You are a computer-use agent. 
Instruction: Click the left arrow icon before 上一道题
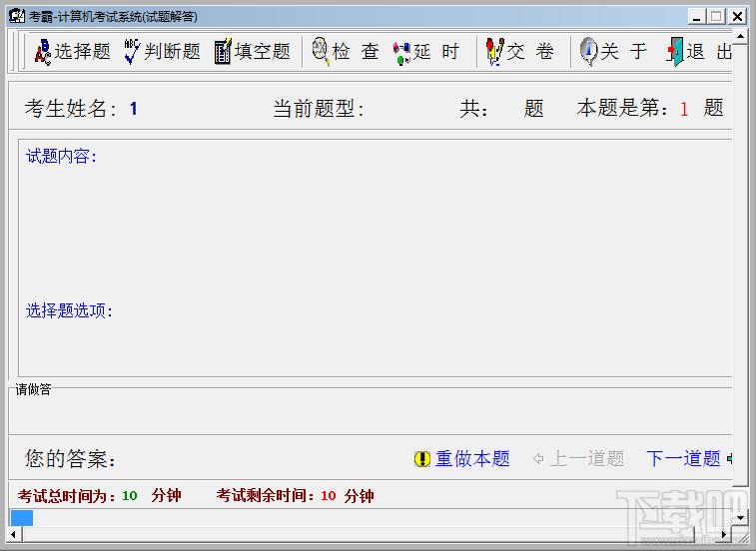pyautogui.click(x=538, y=458)
